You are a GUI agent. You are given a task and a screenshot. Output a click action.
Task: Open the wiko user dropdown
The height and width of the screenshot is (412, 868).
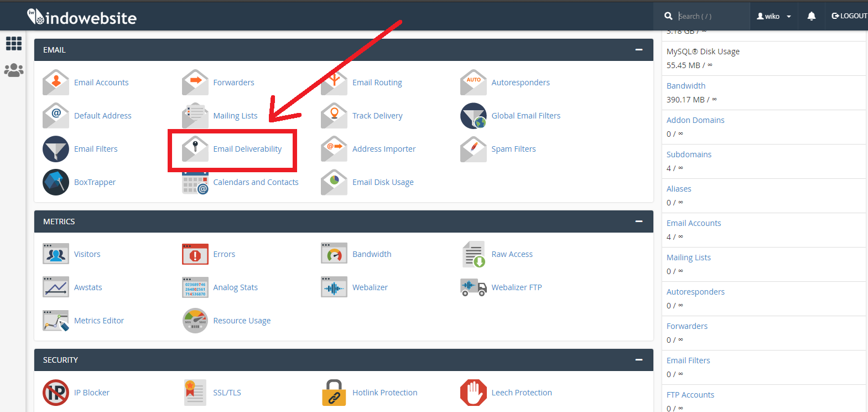pos(774,16)
